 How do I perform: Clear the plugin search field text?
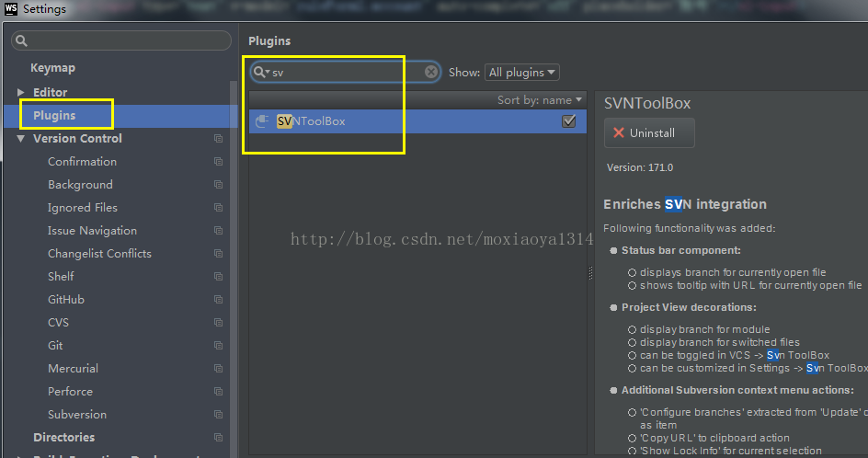(x=430, y=72)
